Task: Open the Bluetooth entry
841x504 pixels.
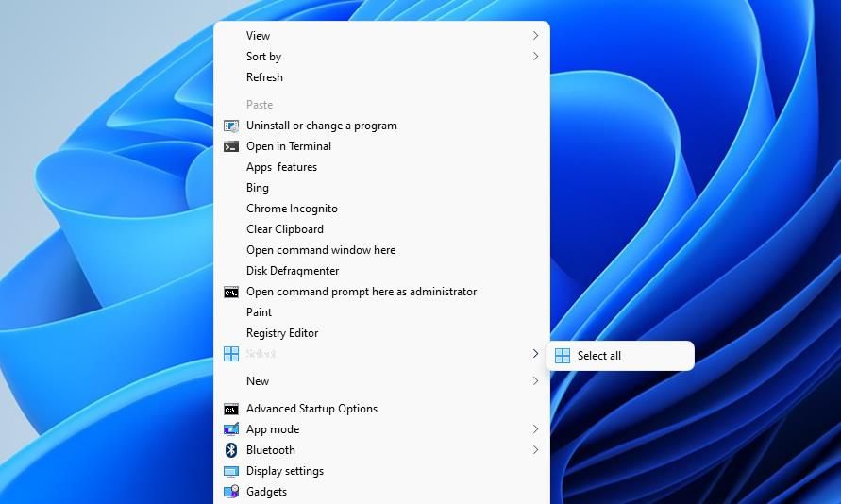Action: tap(382, 450)
